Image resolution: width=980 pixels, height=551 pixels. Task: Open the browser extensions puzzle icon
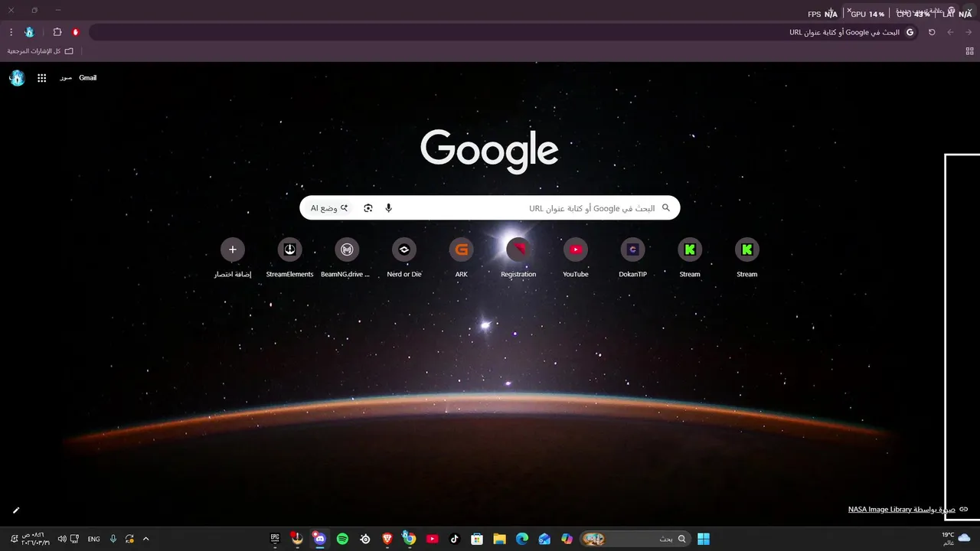pyautogui.click(x=57, y=32)
